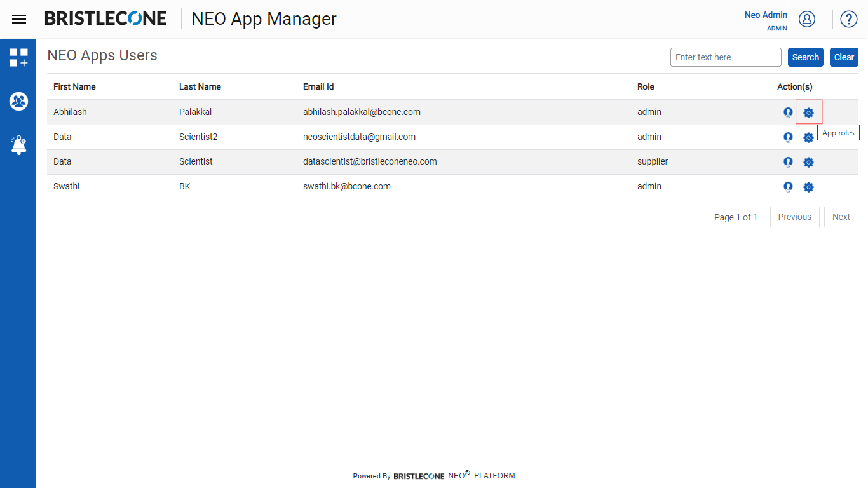Open the help question mark icon
Image resolution: width=868 pixels, height=488 pixels.
tap(849, 19)
